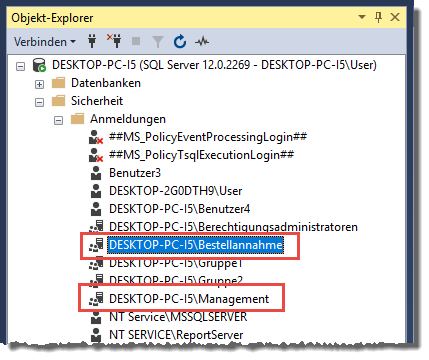The width and height of the screenshot is (429, 360).
Task: Toggle the auto-hide pin icon
Action: [x=378, y=17]
